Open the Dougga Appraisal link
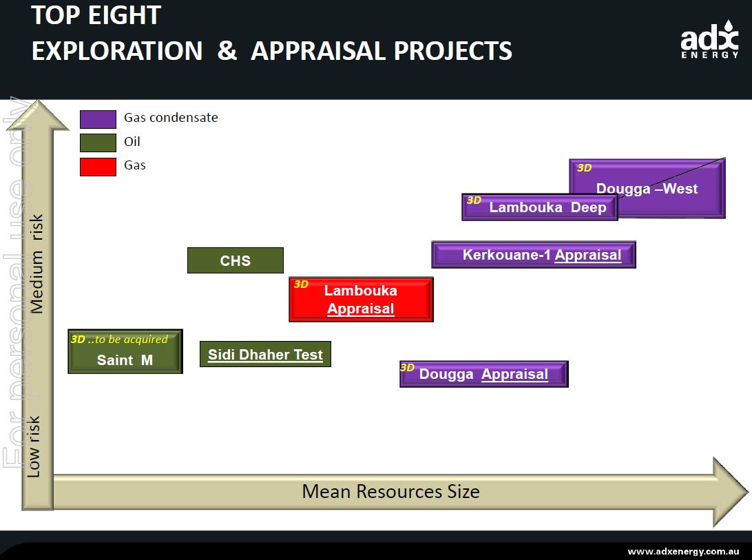 484,374
